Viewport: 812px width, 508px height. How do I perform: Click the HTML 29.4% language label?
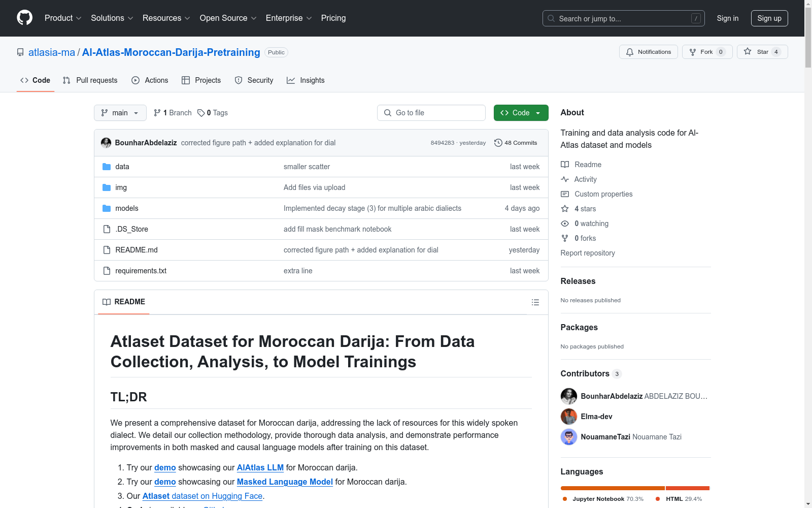(679, 499)
